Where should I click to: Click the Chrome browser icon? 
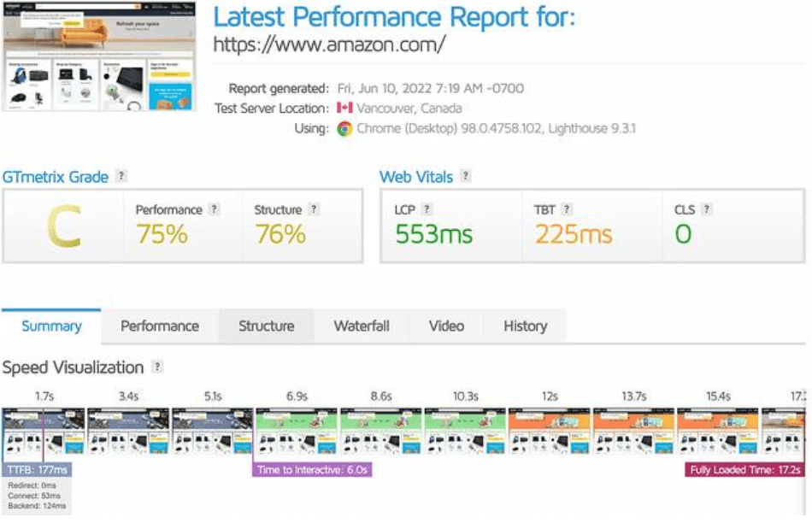(344, 128)
